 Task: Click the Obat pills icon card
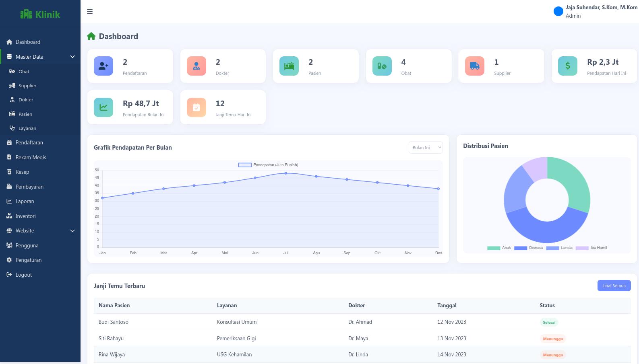(x=382, y=66)
